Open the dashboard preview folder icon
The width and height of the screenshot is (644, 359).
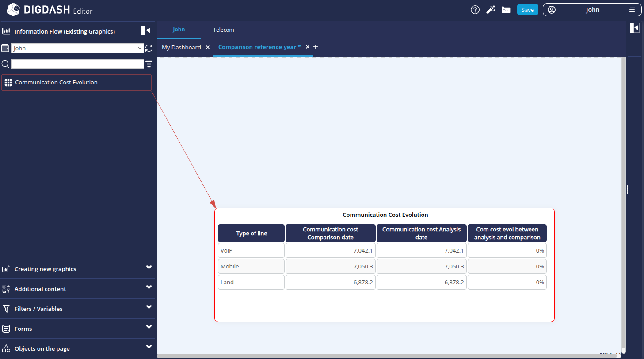[506, 10]
